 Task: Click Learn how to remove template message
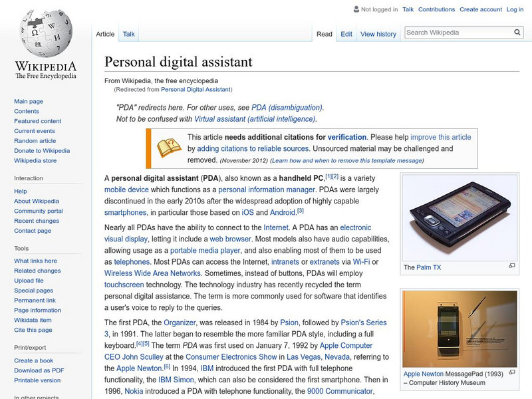346,160
